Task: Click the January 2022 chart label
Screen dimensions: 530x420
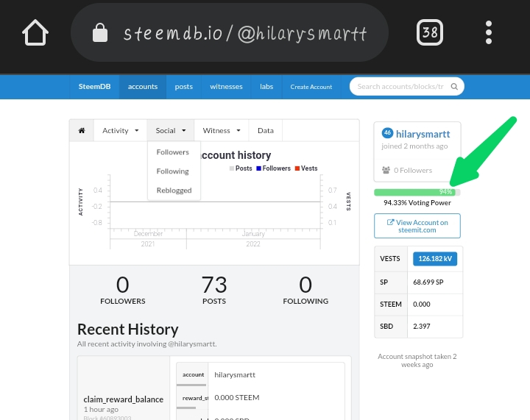Action: tap(253, 239)
